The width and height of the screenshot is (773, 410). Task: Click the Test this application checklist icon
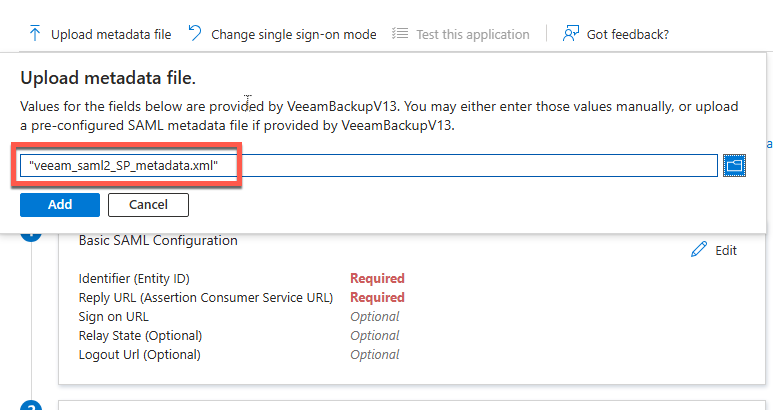(400, 34)
